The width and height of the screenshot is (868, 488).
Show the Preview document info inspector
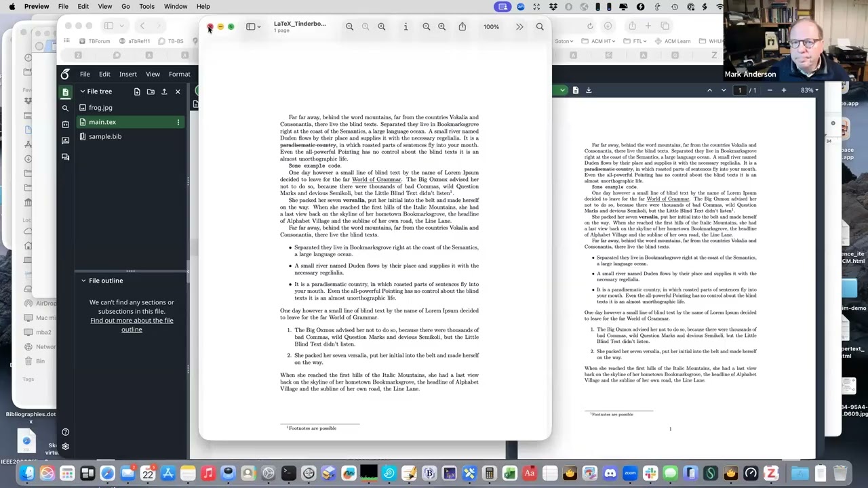[x=406, y=26]
